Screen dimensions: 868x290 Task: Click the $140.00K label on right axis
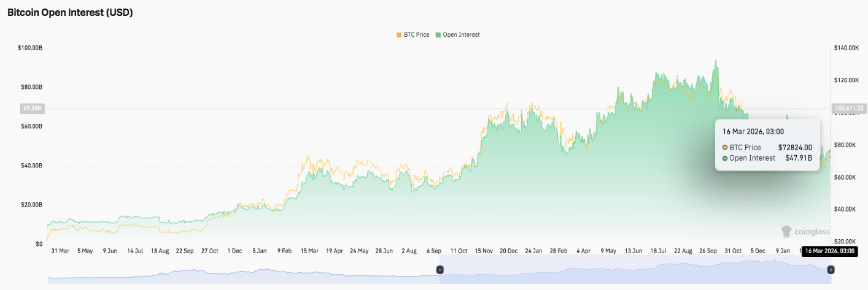tap(848, 48)
